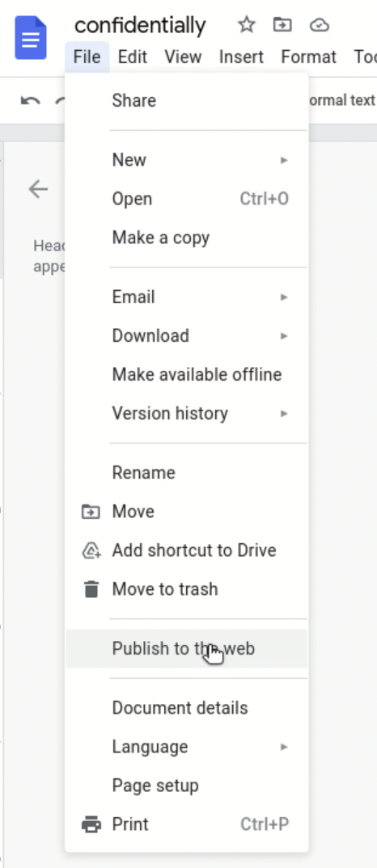Viewport: 377px width, 868px height.
Task: Open the Insert menu
Action: (x=241, y=57)
